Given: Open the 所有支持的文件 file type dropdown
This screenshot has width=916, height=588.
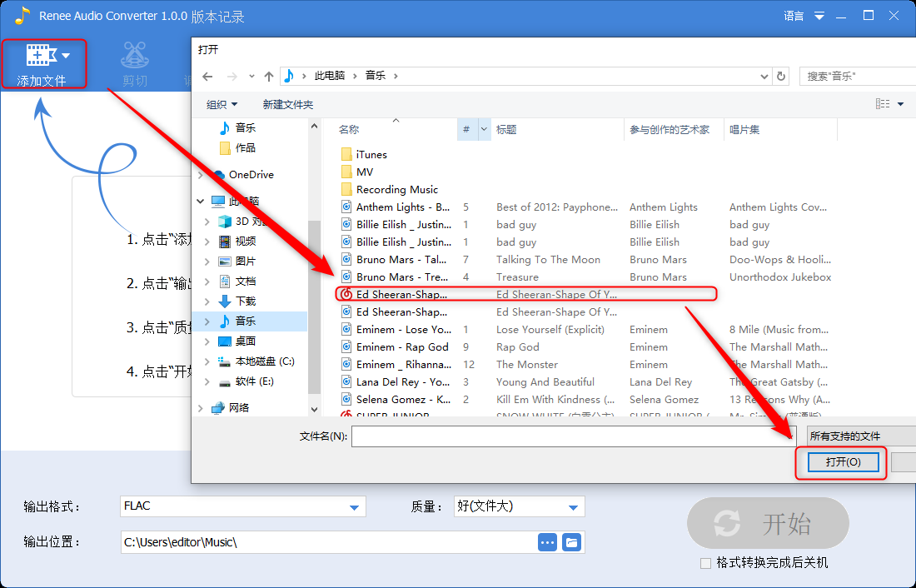Looking at the screenshot, I should pyautogui.click(x=861, y=436).
